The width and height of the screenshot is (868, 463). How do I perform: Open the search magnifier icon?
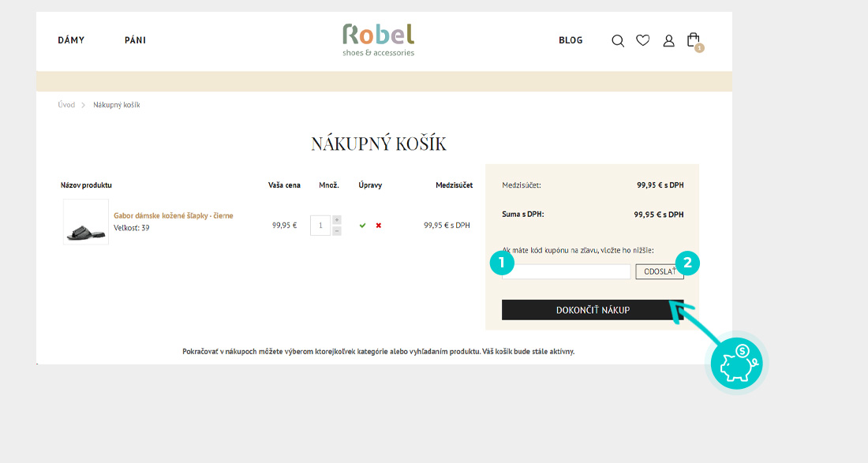618,41
